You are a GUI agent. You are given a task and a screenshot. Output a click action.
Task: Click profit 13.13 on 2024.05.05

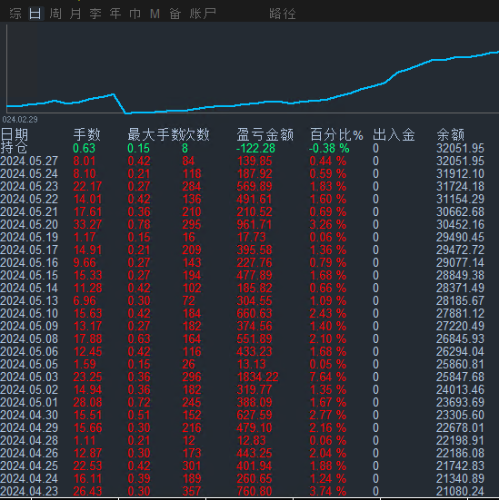(x=251, y=364)
